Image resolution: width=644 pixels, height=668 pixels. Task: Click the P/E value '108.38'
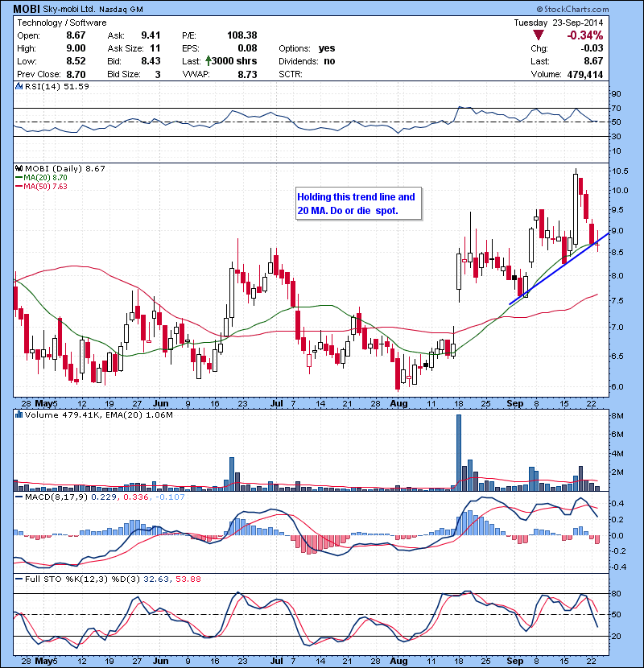(242, 35)
